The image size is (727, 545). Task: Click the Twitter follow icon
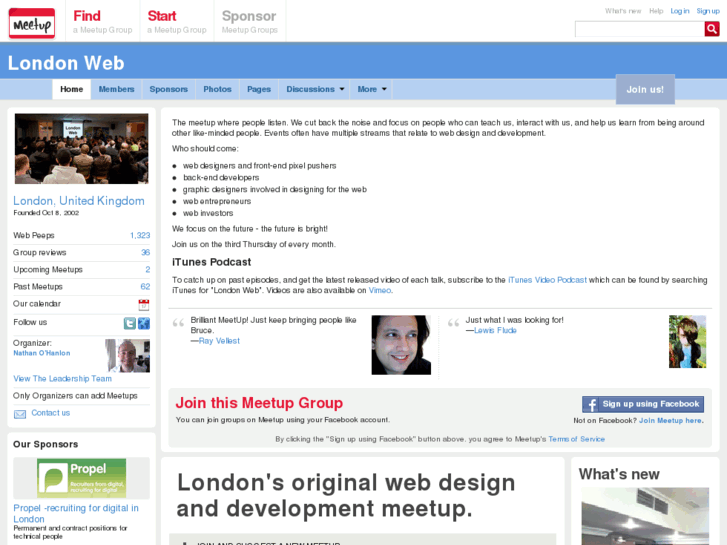coord(130,323)
